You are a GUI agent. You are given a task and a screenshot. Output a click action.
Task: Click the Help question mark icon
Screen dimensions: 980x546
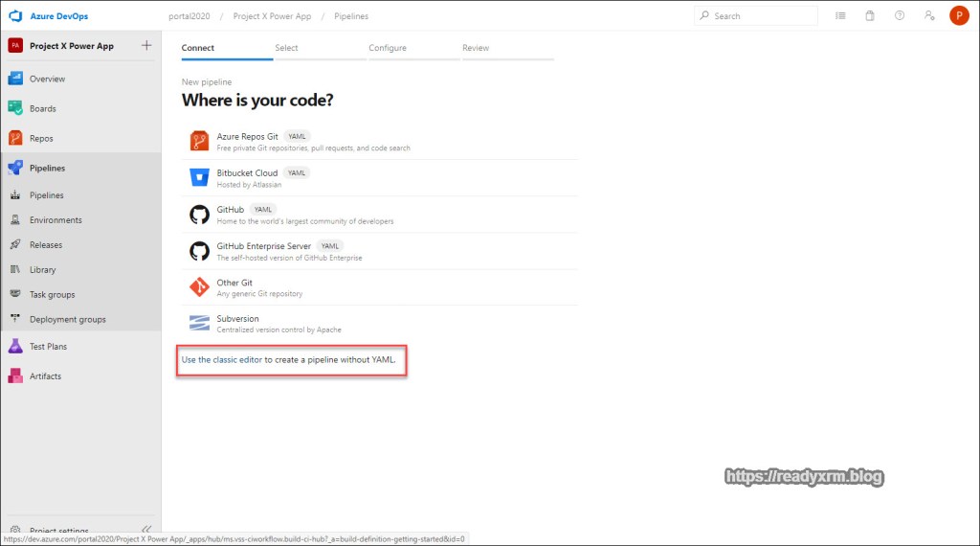tap(899, 16)
